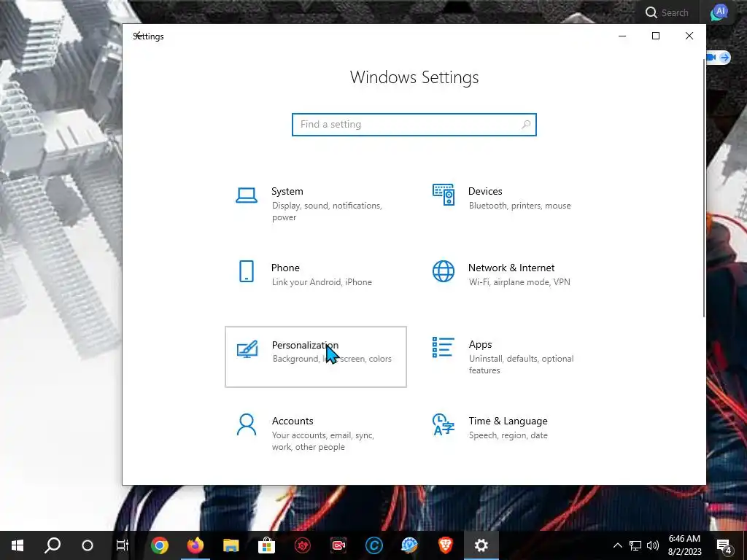
Task: Open the blue C circle taskbar app
Action: (x=374, y=545)
